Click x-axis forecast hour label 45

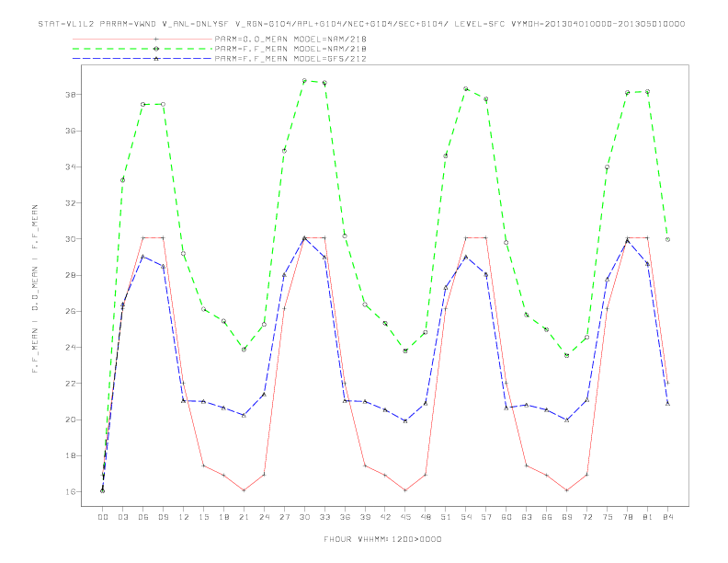[405, 517]
